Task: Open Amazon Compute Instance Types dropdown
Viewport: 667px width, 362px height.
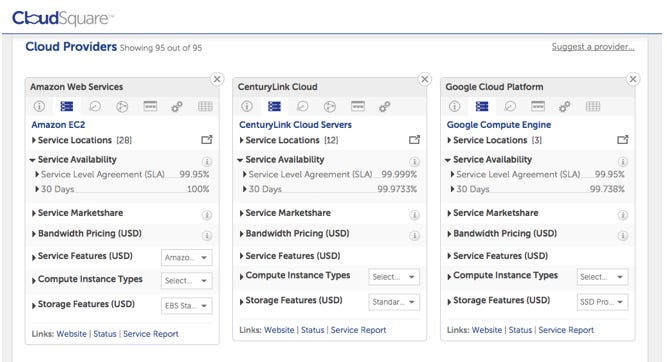Action: [x=186, y=281]
